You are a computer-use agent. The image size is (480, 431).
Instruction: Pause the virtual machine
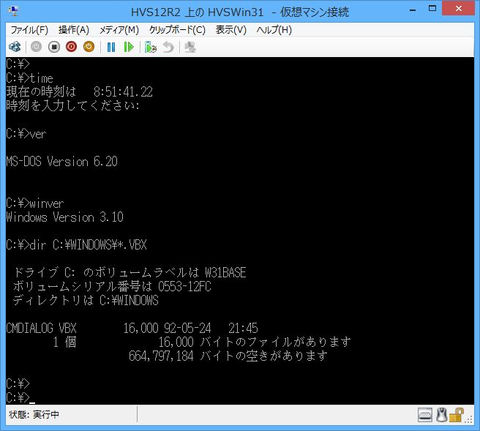click(x=111, y=47)
